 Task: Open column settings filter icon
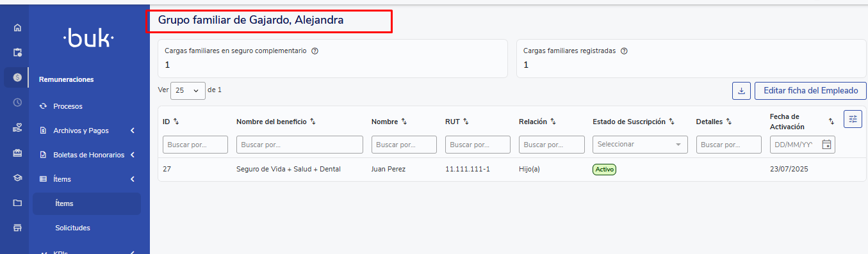tap(853, 119)
